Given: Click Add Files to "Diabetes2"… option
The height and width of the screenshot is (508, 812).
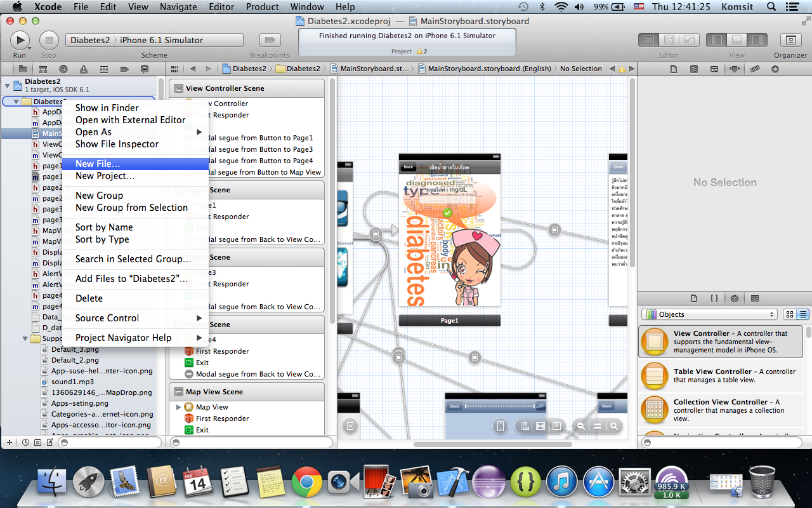Looking at the screenshot, I should (x=131, y=279).
